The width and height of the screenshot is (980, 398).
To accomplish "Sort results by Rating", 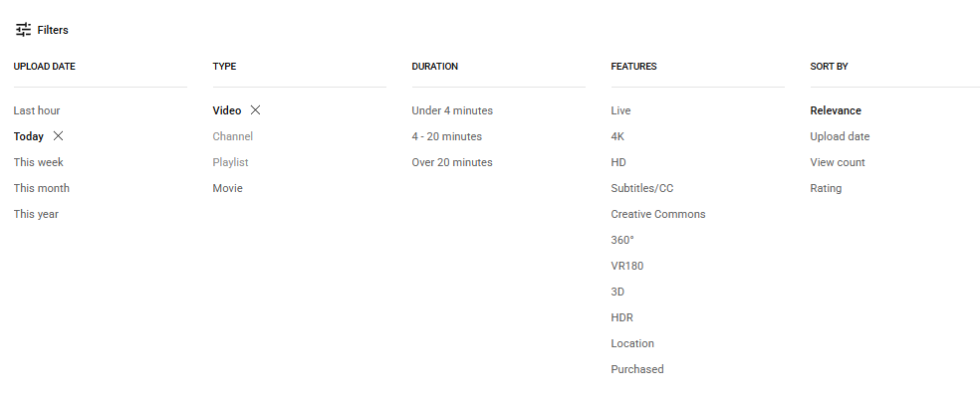I will pos(826,188).
